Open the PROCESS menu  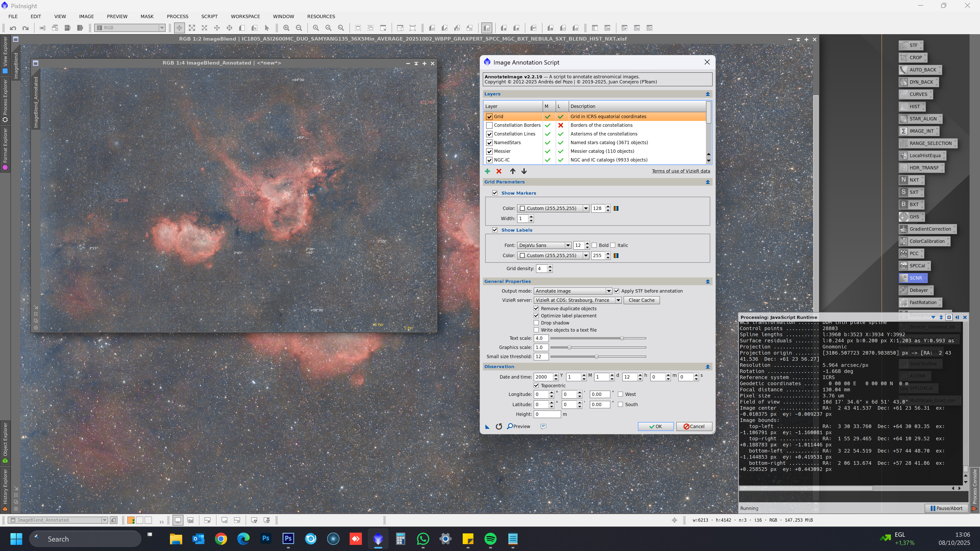pyautogui.click(x=177, y=16)
